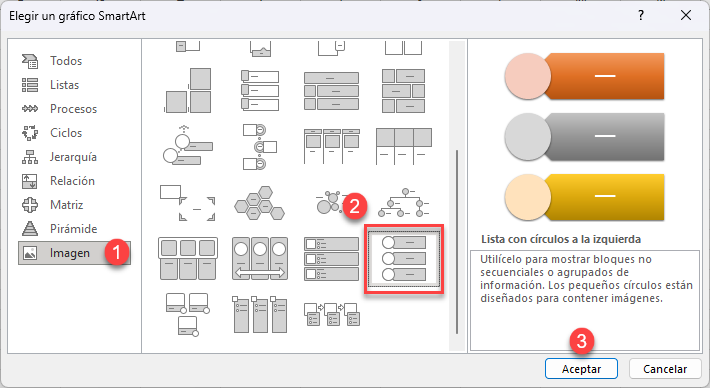This screenshot has width=710, height=388.
Task: Close the Elegir un gráfico SmartArt dialog
Action: pos(686,15)
